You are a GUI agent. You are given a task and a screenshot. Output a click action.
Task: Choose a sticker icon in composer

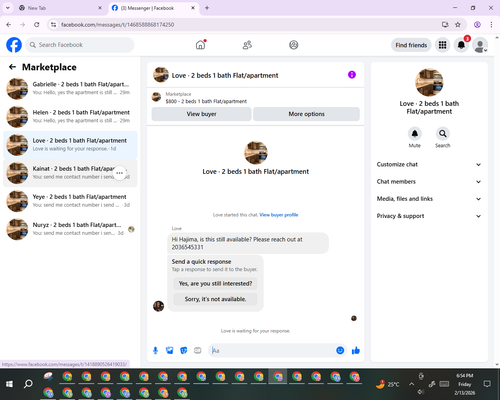pos(184,350)
